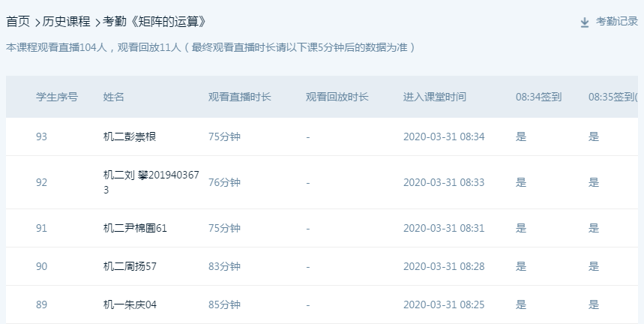Click the 观看回放时长 column header
The height and width of the screenshot is (324, 644).
tap(337, 97)
